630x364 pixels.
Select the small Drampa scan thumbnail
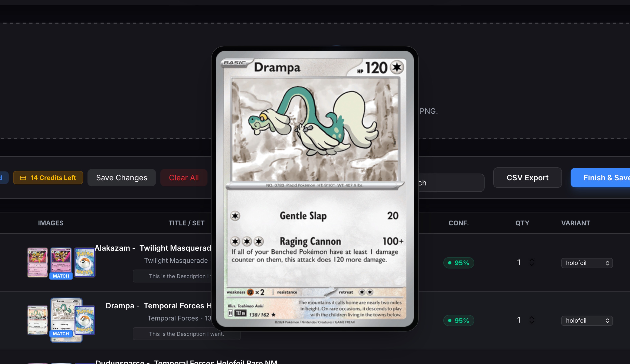pos(38,320)
